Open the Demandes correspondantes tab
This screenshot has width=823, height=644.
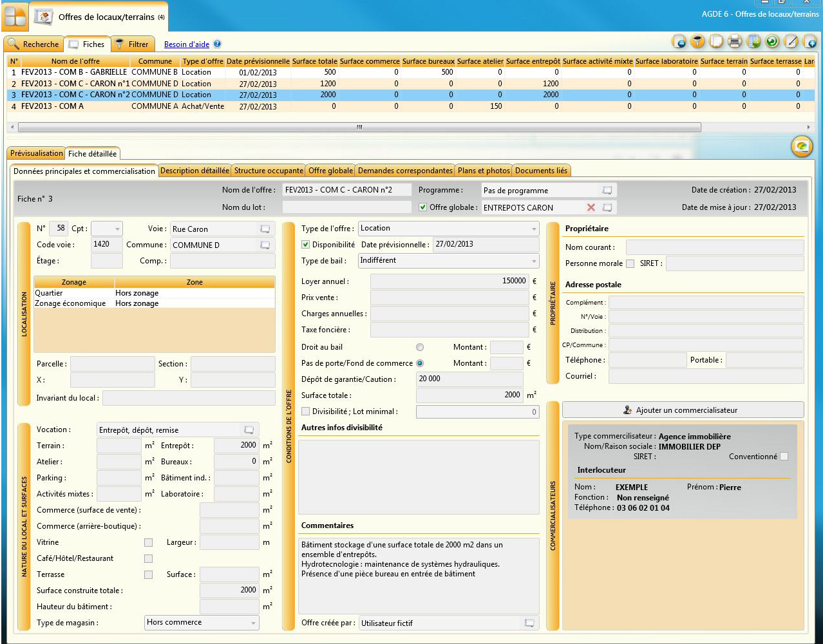point(405,171)
